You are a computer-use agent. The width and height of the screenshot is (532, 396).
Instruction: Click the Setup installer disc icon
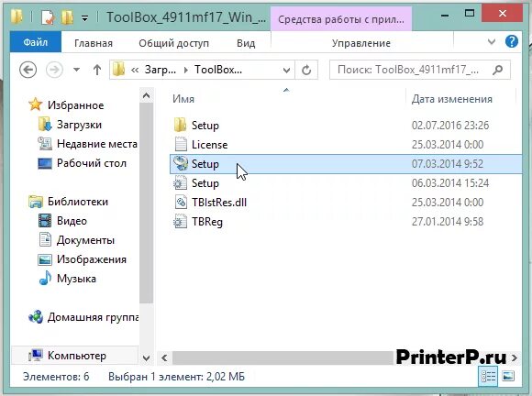point(181,163)
